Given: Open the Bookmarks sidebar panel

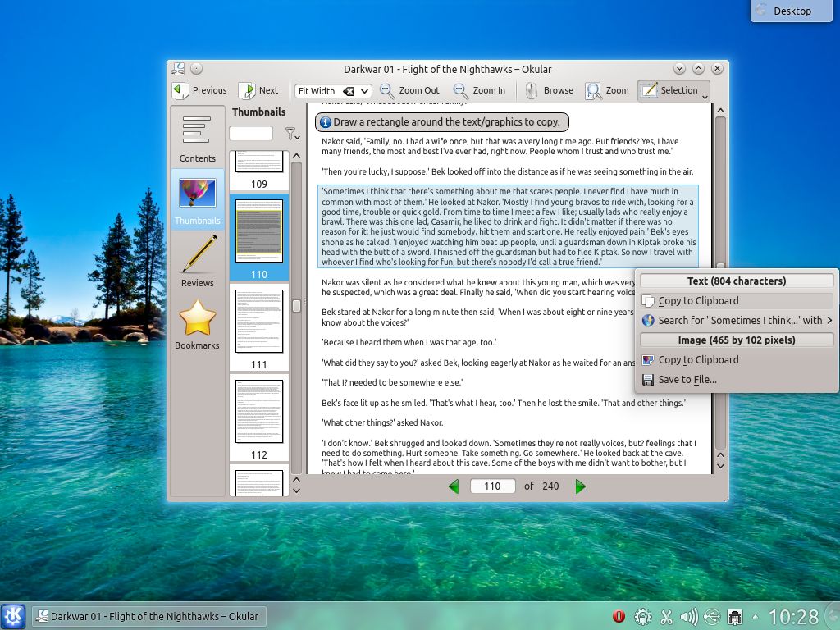Looking at the screenshot, I should tap(197, 324).
